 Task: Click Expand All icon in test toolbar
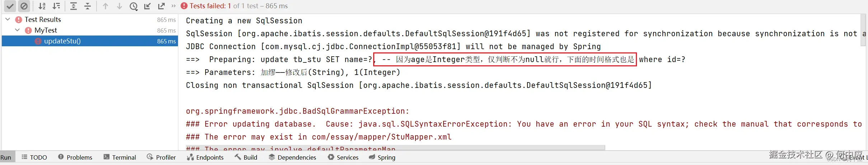73,6
